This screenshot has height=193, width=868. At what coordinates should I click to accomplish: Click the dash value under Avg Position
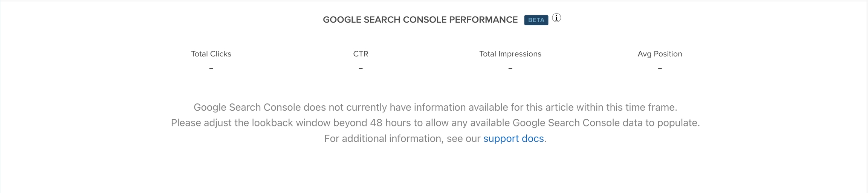pos(660,68)
